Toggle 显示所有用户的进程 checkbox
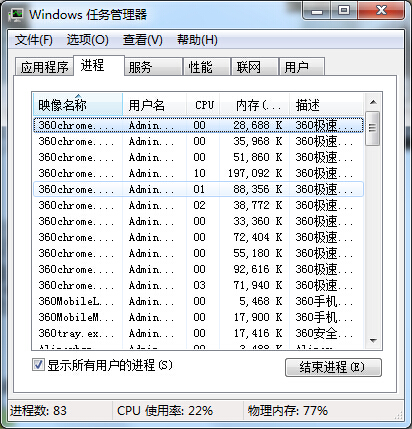412x429 pixels. (x=38, y=365)
